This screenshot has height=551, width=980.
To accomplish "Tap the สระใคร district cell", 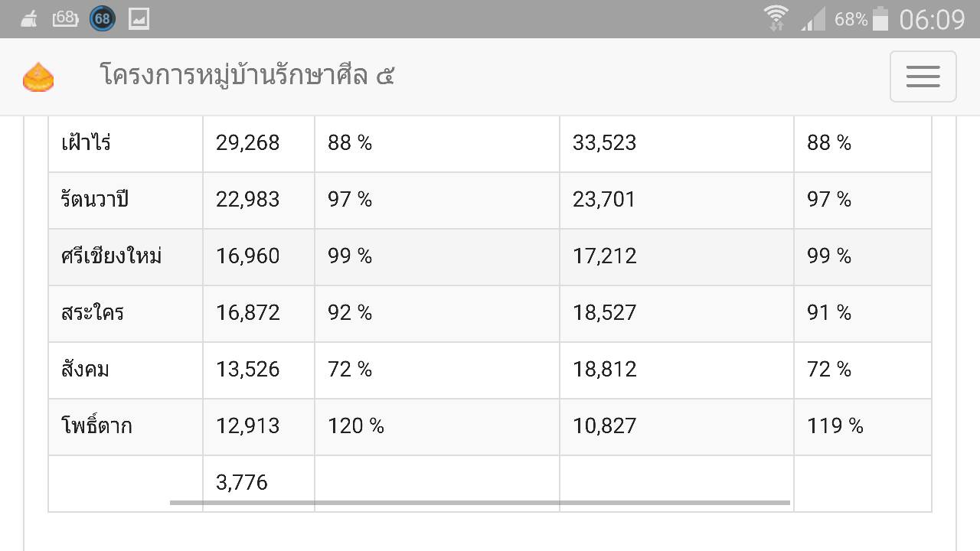I will point(126,314).
